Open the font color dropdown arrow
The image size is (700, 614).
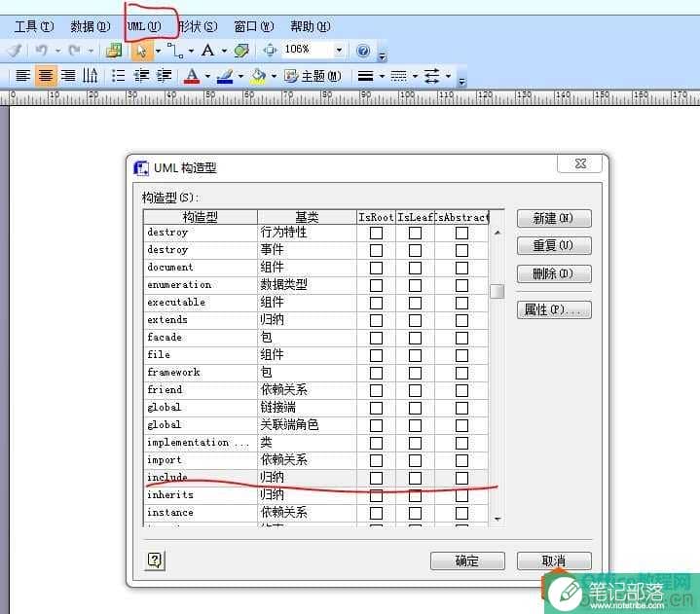pyautogui.click(x=207, y=76)
